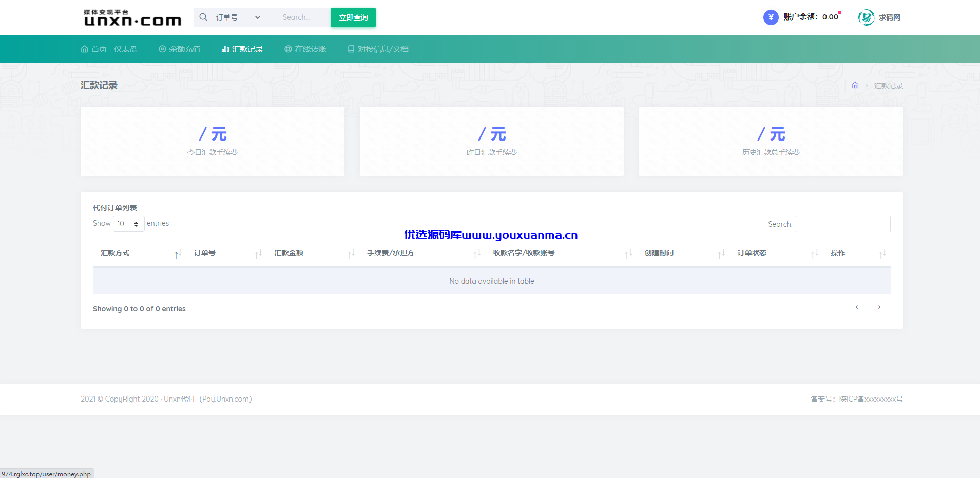Click the 代付订单列表 heading
Image resolution: width=980 pixels, height=478 pixels.
(x=114, y=208)
